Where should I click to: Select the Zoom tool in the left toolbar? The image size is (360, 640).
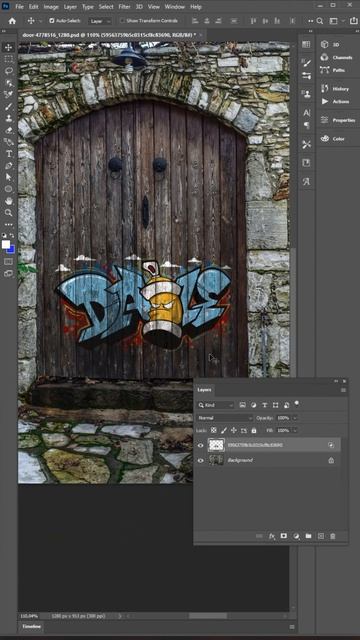click(x=8, y=213)
